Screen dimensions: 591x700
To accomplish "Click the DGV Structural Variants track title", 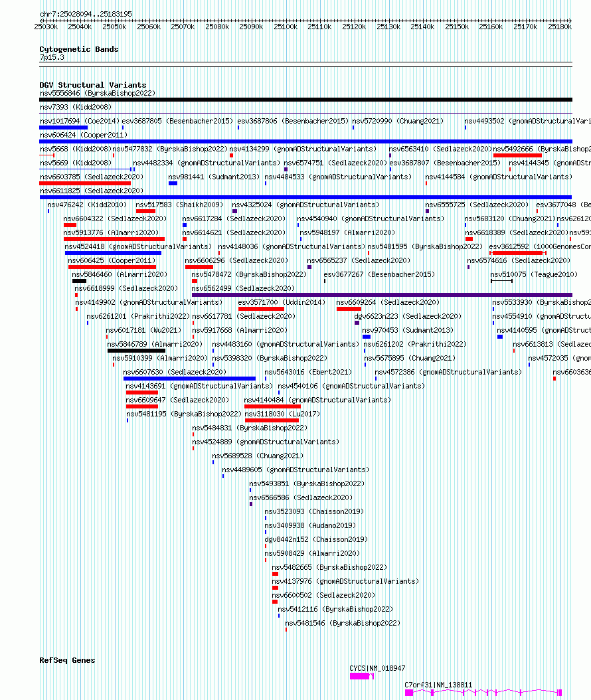I will tap(93, 85).
